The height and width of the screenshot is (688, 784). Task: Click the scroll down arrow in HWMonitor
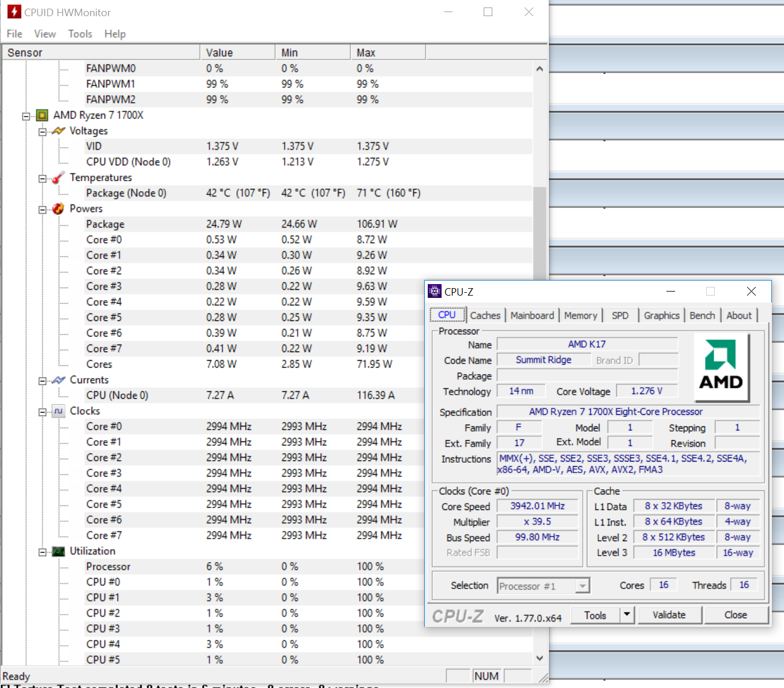pos(540,658)
